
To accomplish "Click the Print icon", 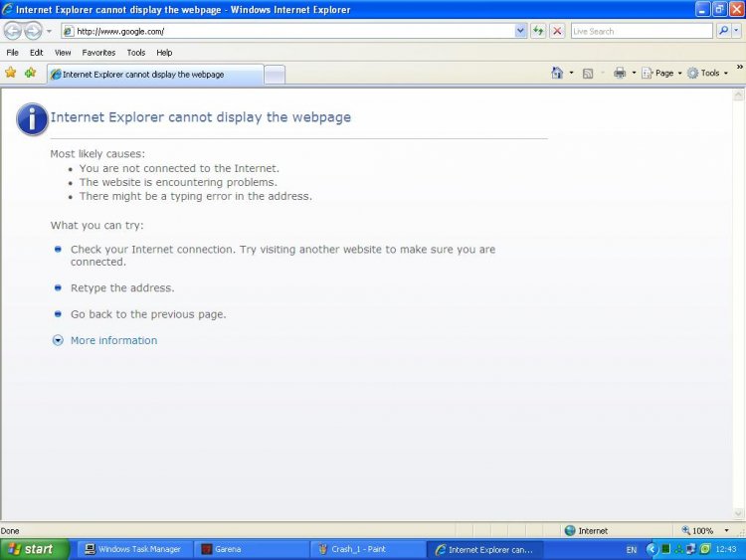I will 620,73.
